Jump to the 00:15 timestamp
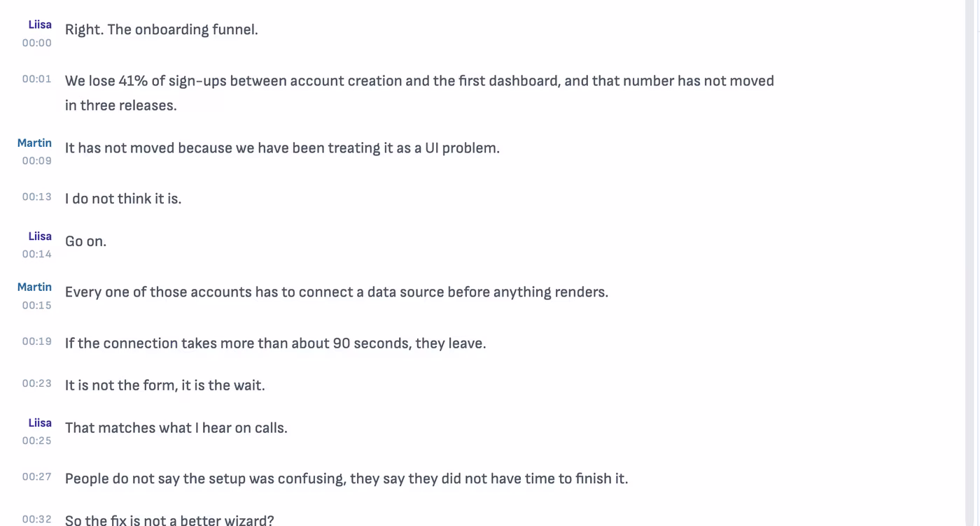 coord(36,305)
